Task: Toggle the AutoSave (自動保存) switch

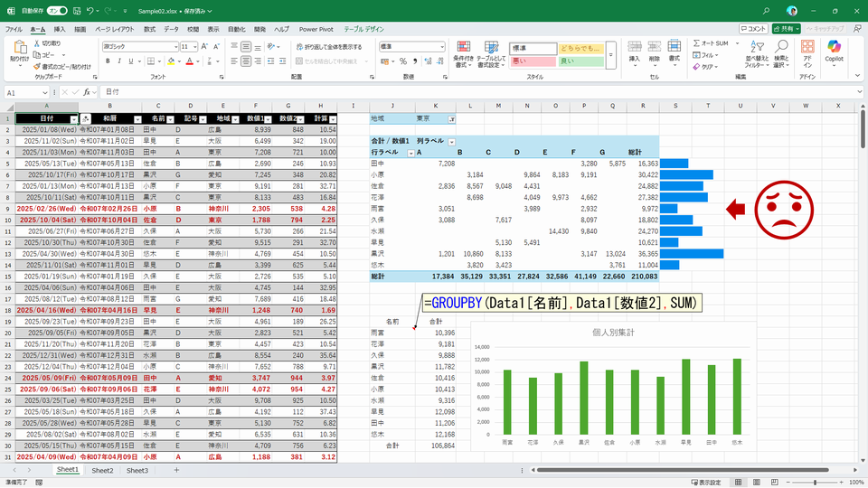Action: (x=56, y=11)
